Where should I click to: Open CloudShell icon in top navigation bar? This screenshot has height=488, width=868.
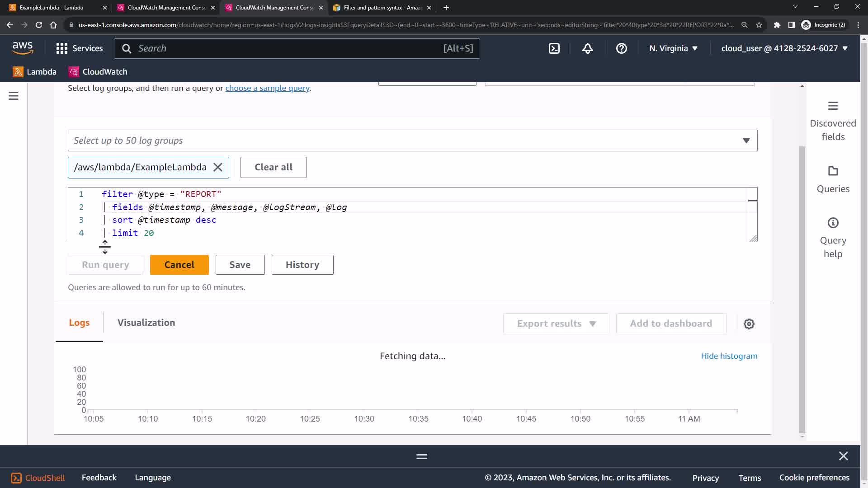click(554, 48)
